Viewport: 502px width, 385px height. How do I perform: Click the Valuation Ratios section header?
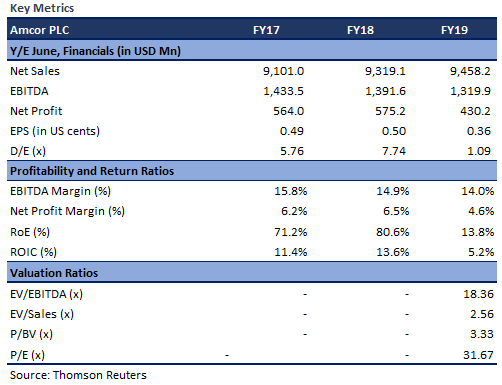(x=54, y=273)
